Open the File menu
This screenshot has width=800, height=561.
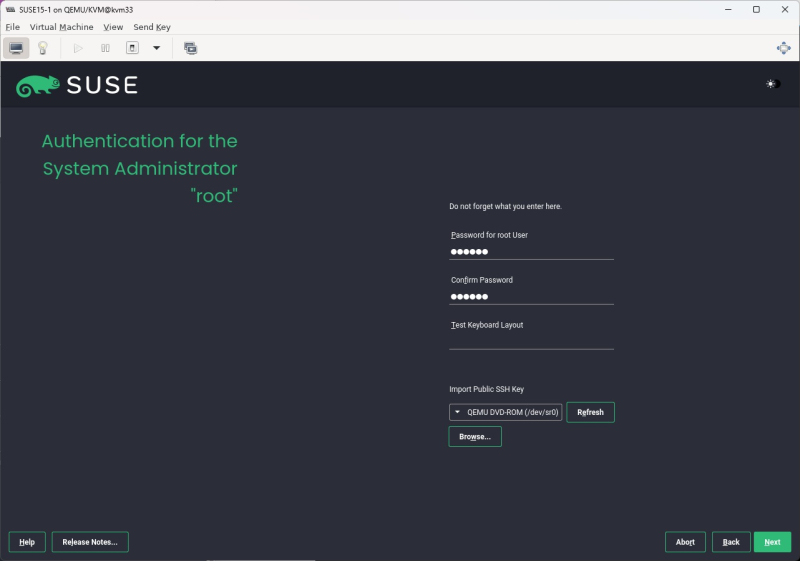coord(13,27)
